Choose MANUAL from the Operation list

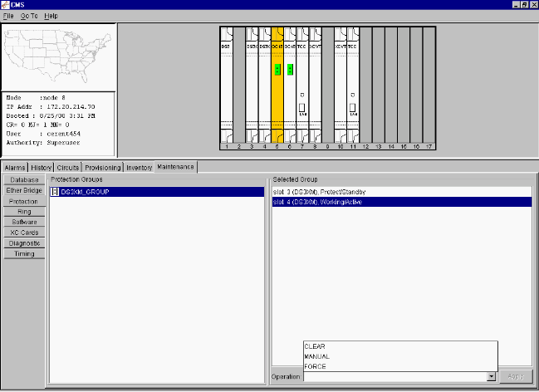click(400, 356)
